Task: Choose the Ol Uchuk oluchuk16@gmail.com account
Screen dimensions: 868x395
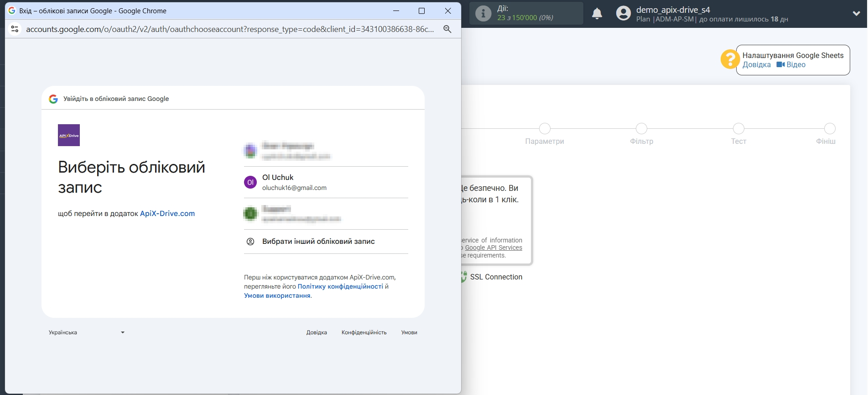Action: click(x=326, y=182)
